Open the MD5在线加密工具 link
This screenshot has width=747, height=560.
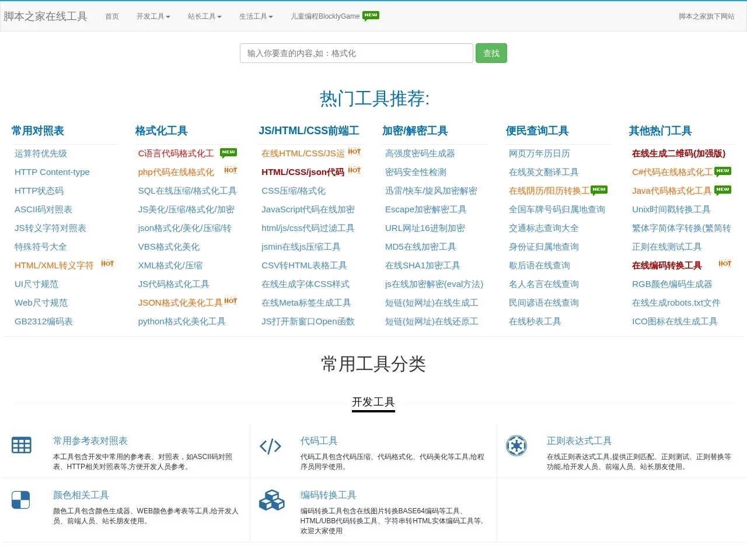pyautogui.click(x=421, y=246)
